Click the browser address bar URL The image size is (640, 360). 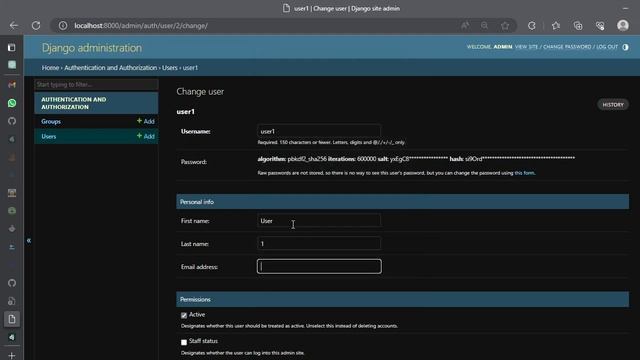click(141, 26)
